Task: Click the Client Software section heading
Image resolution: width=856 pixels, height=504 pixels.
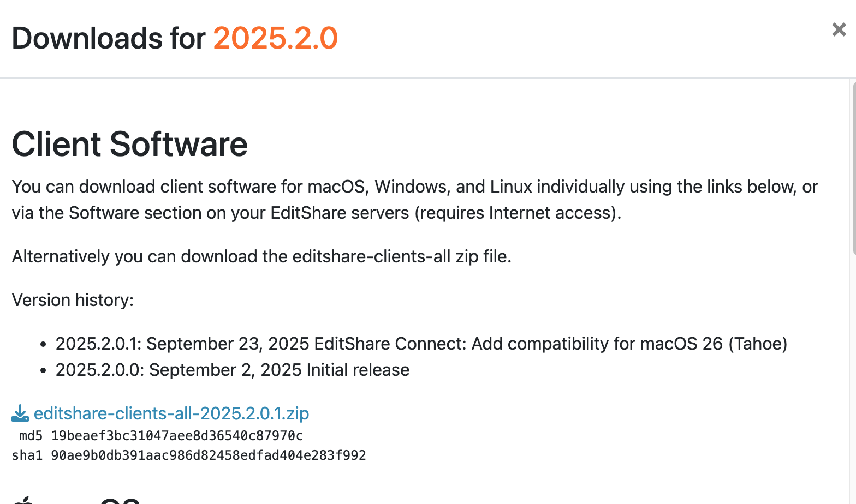Action: point(129,144)
